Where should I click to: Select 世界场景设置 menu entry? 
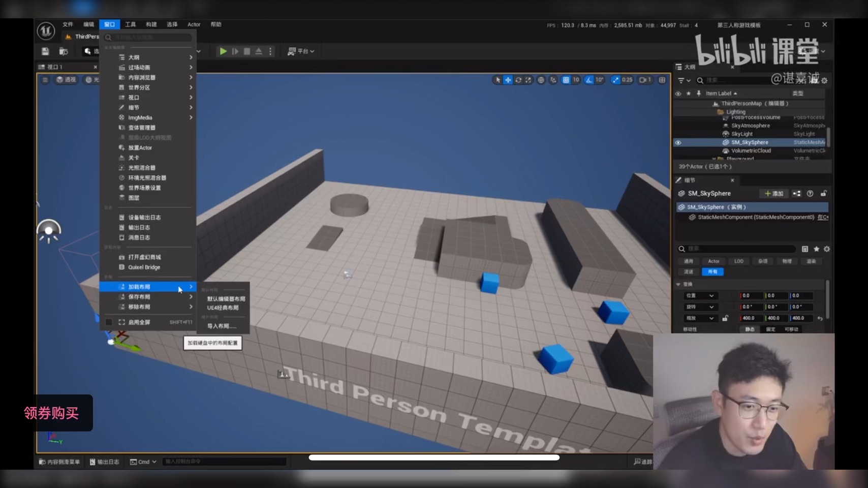tap(148, 188)
